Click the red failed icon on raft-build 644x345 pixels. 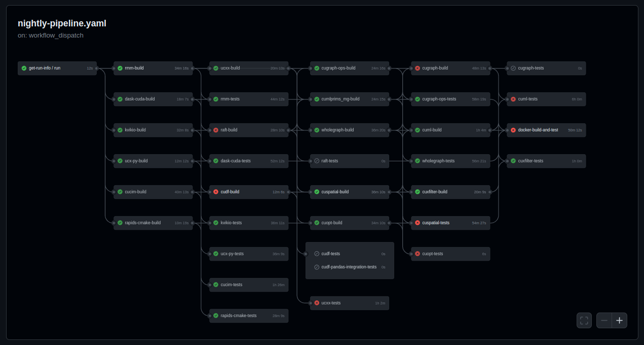tap(216, 130)
